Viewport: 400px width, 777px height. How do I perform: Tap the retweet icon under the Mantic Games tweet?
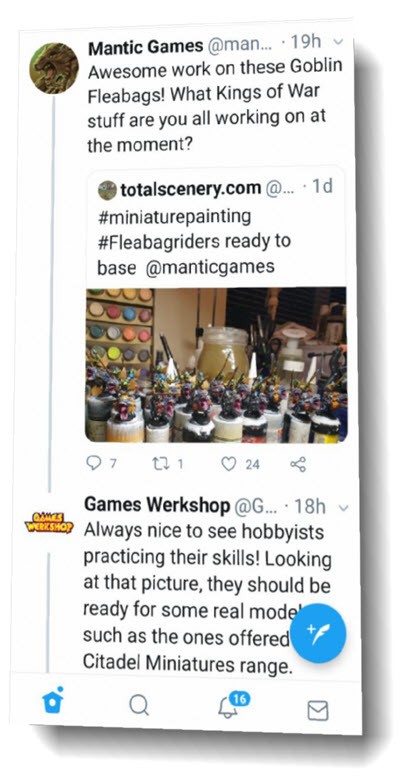[x=161, y=464]
